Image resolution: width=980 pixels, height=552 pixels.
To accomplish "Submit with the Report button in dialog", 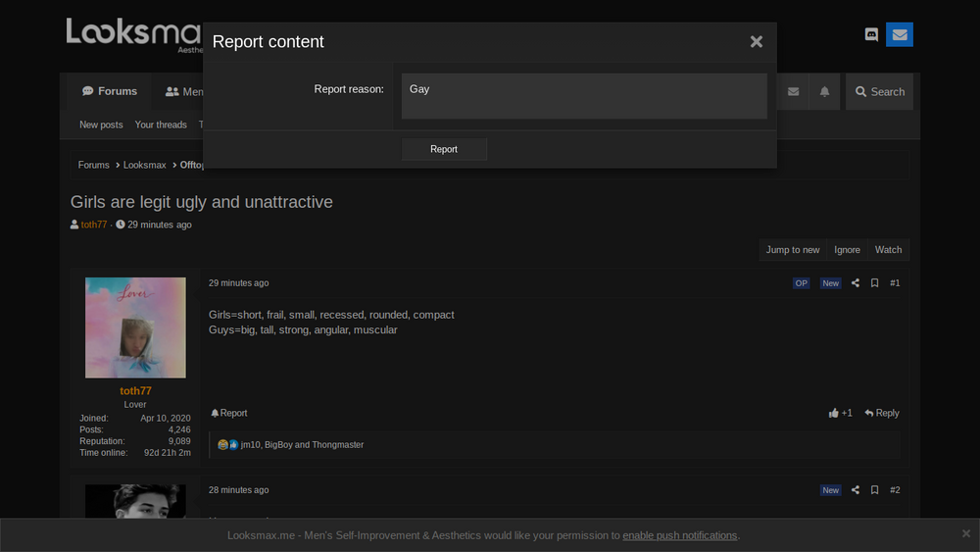I will (x=444, y=149).
